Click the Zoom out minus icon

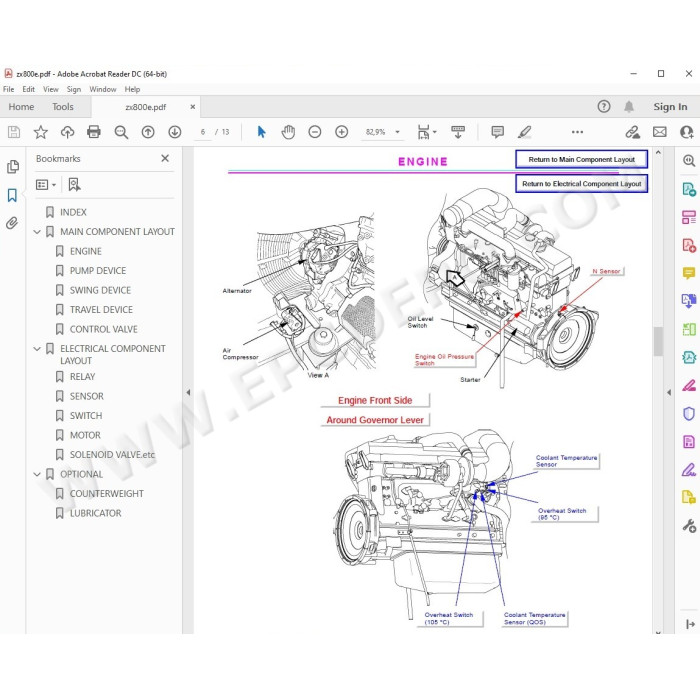[315, 132]
